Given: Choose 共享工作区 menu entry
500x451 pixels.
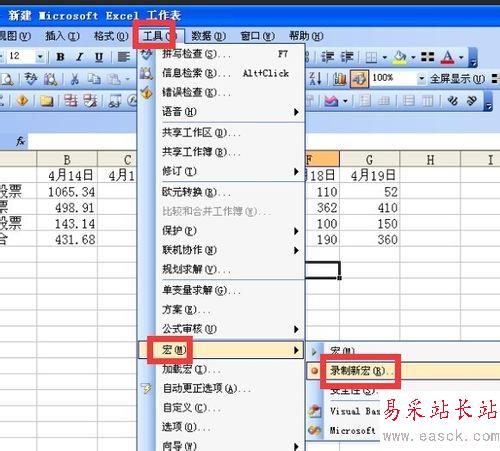Looking at the screenshot, I should 221,133.
